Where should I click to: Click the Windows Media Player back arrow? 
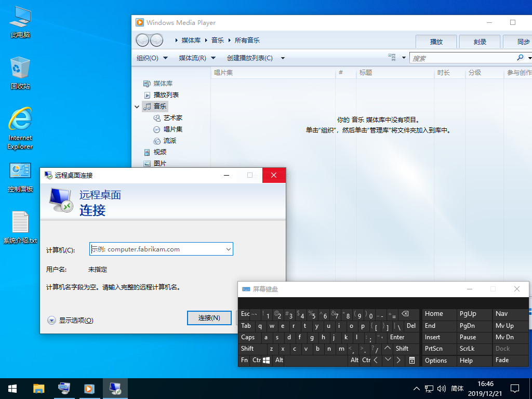142,41
